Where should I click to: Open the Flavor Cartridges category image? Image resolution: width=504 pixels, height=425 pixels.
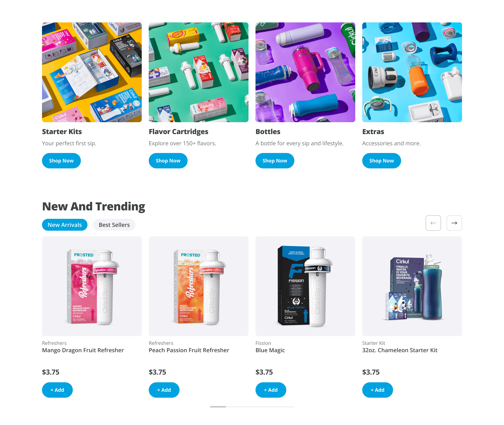198,72
